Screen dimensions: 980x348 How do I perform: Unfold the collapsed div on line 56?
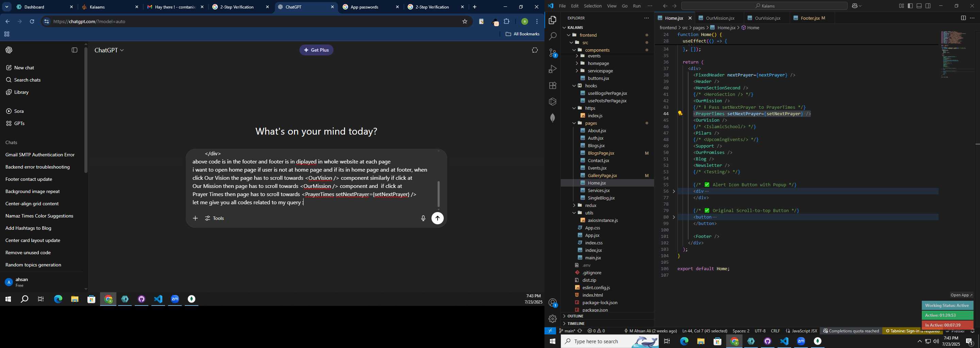click(x=674, y=191)
